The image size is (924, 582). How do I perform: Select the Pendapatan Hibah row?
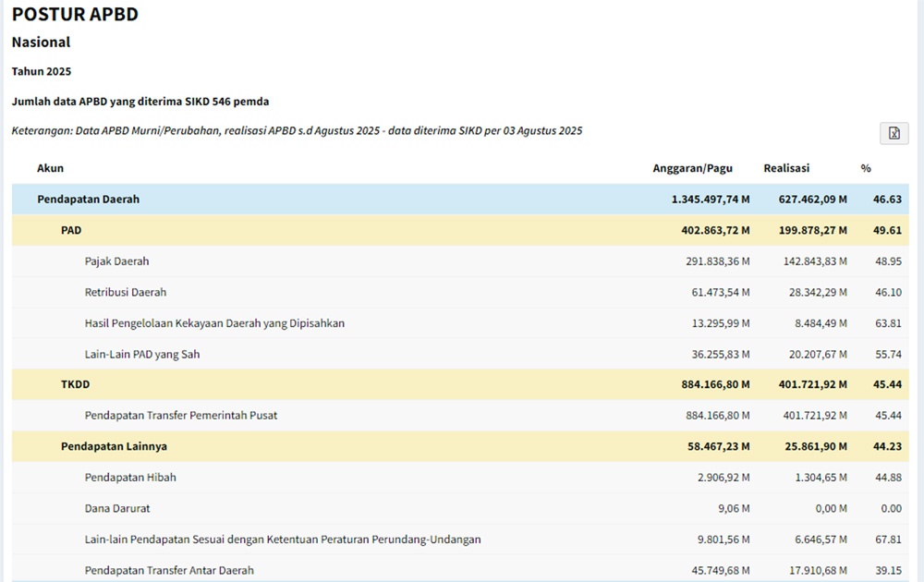[130, 478]
